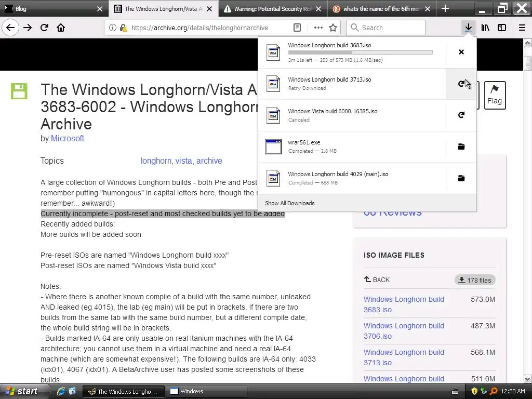The height and width of the screenshot is (399, 532).
Task: Click the security shield tray icon
Action: (x=474, y=391)
